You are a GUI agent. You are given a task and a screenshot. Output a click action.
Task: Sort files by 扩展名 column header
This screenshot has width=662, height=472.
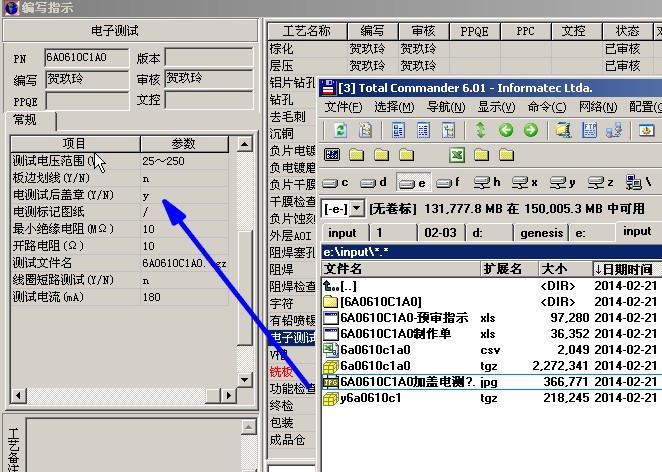click(x=510, y=269)
